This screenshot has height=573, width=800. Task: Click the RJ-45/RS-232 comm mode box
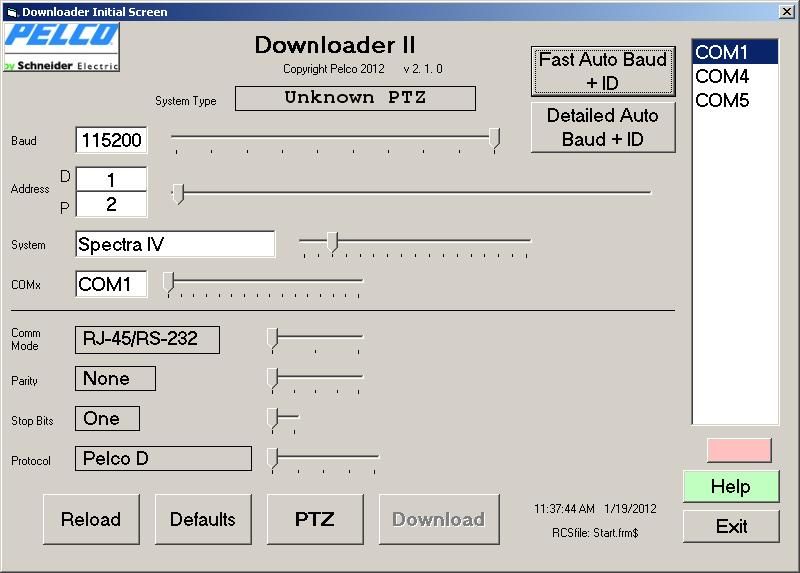click(147, 339)
